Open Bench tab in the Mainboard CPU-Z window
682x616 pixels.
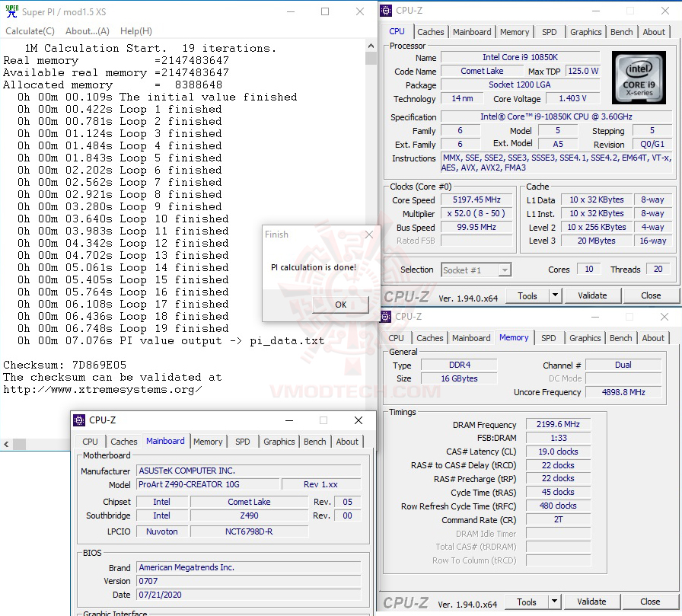[x=314, y=442]
